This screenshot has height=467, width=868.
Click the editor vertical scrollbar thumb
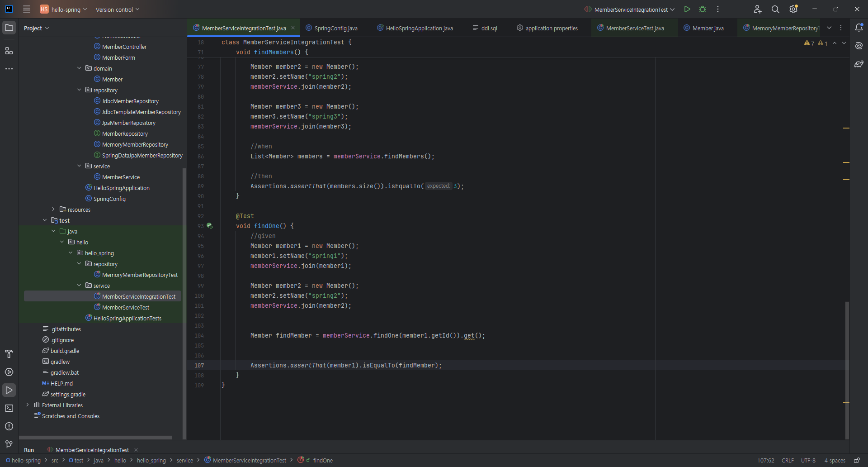[847, 370]
